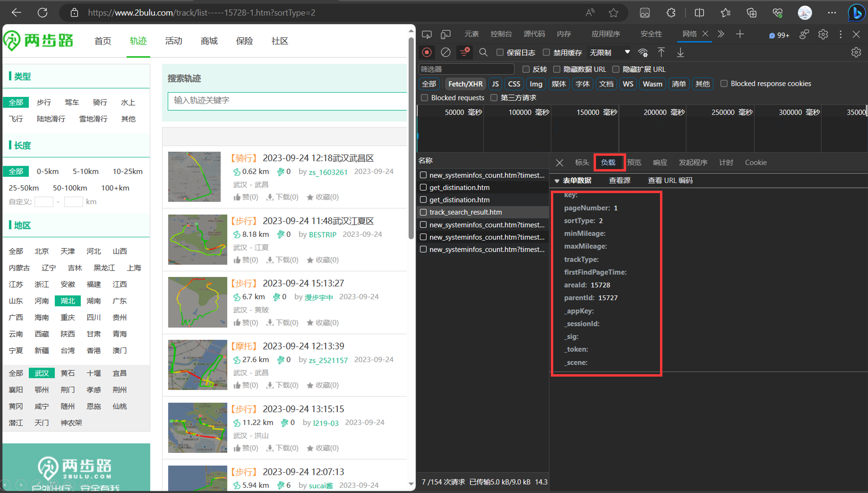This screenshot has height=493, width=868.
Task: Open DevTools settings gear icon
Action: tap(823, 34)
